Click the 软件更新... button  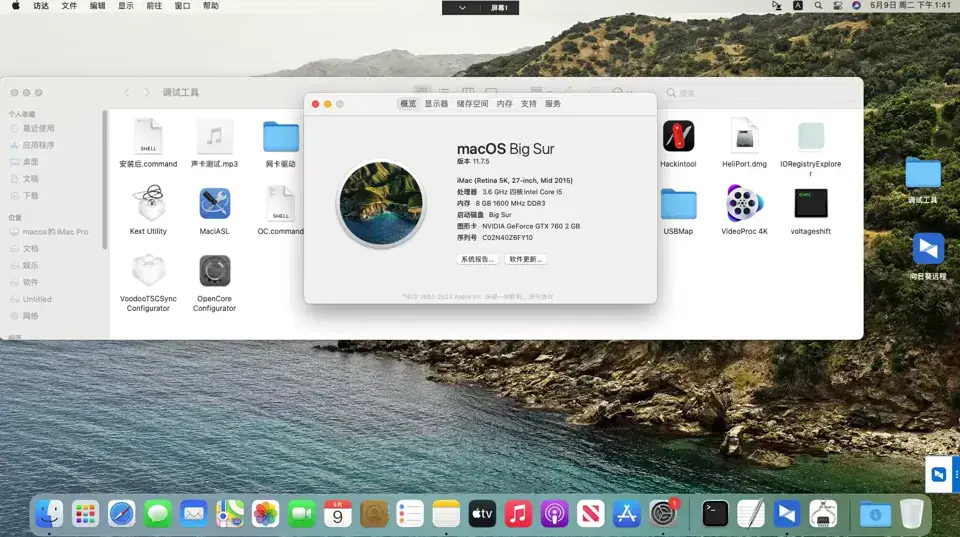(525, 259)
